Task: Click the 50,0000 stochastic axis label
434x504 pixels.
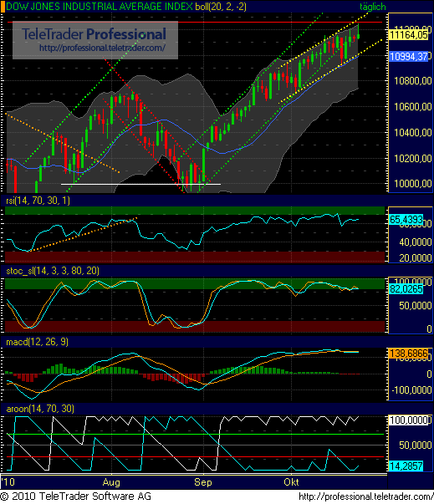Action: (x=415, y=306)
